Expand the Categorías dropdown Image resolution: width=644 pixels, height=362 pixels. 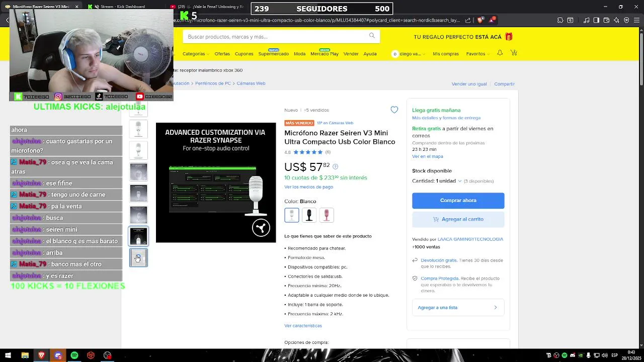coord(196,54)
